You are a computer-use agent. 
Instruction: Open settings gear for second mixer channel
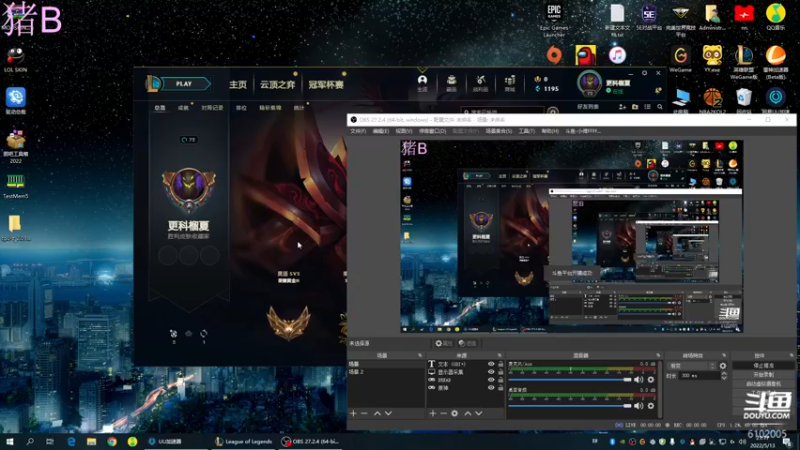point(651,406)
